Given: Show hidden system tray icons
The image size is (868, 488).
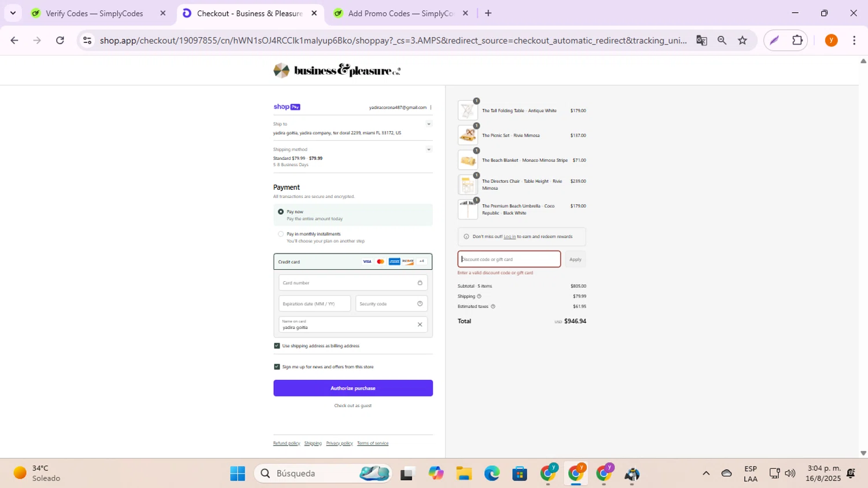Looking at the screenshot, I should point(706,474).
